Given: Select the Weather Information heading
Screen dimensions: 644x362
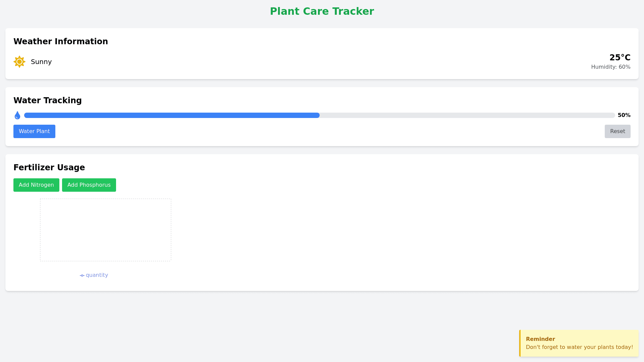Looking at the screenshot, I should (61, 42).
